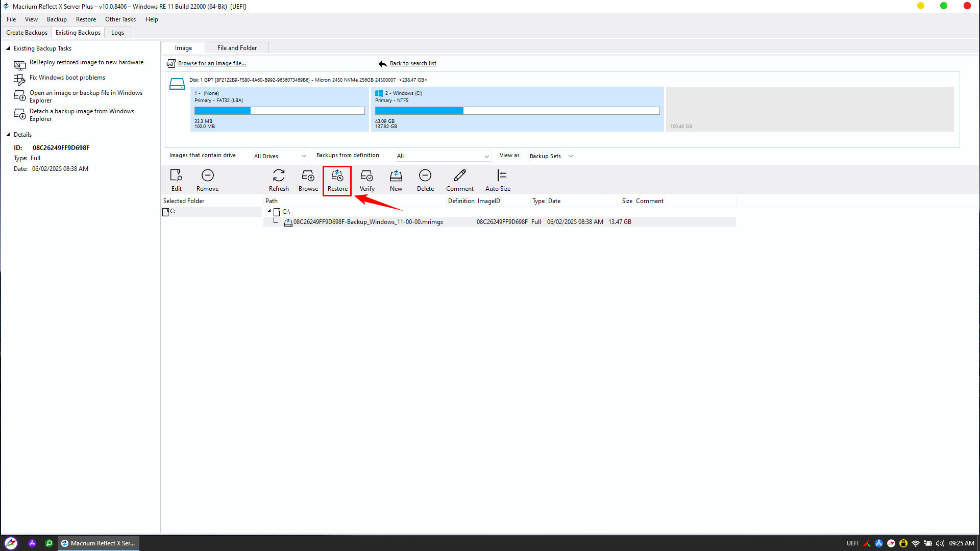Click the Remove folder icon
The image size is (980, 551).
pyautogui.click(x=207, y=176)
